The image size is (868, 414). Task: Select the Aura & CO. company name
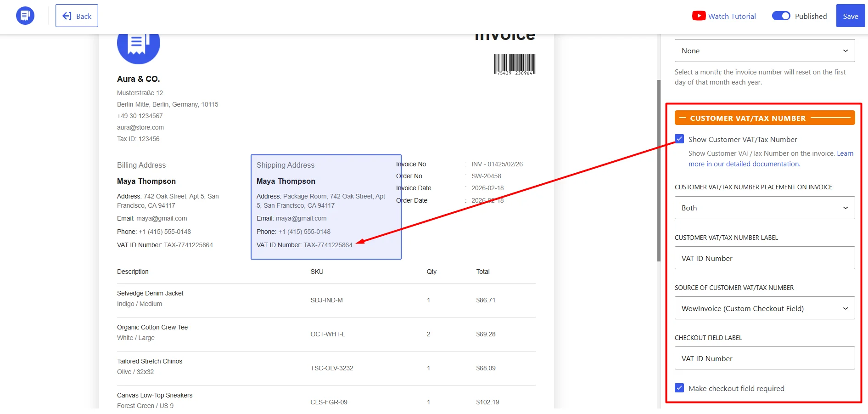coord(139,79)
